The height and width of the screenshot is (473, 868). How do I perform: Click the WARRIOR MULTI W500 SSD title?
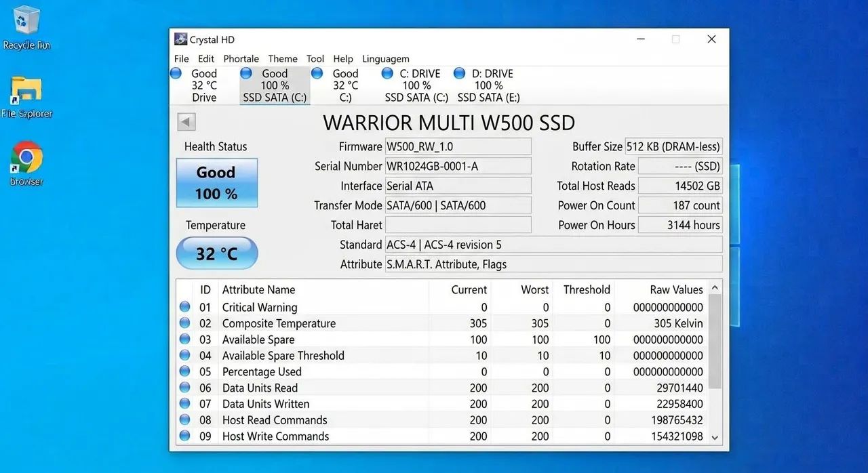(x=449, y=123)
